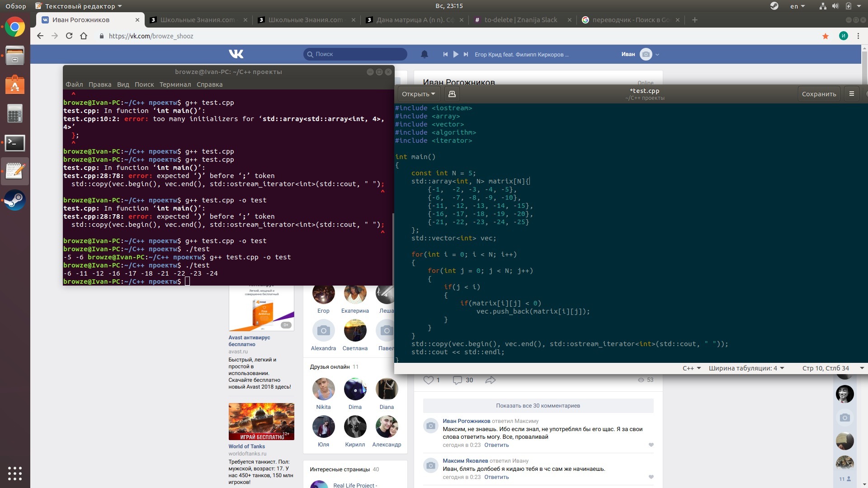Image resolution: width=868 pixels, height=488 pixels.
Task: Open the Terminal from the dock
Action: pos(15,143)
